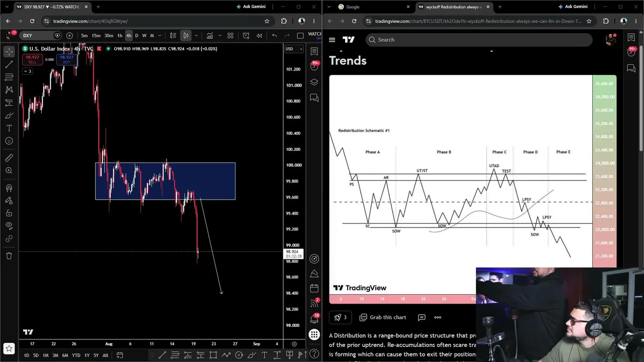
Task: Reload the wyckoff TradingView page
Action: coord(354,21)
